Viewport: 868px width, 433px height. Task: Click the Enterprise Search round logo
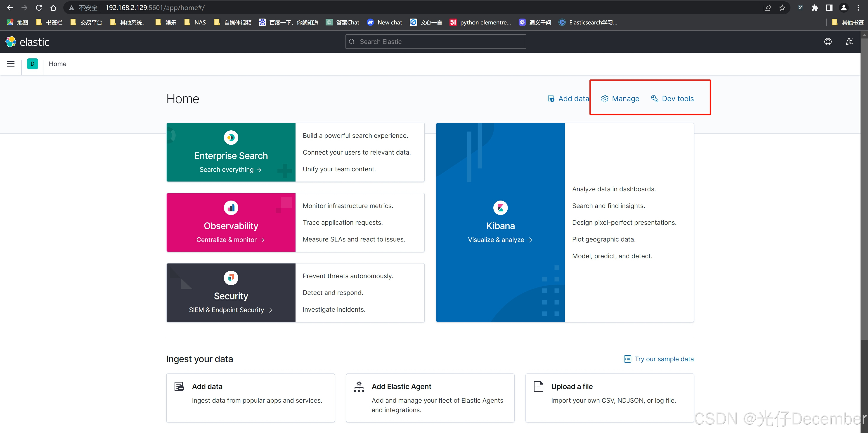click(231, 137)
